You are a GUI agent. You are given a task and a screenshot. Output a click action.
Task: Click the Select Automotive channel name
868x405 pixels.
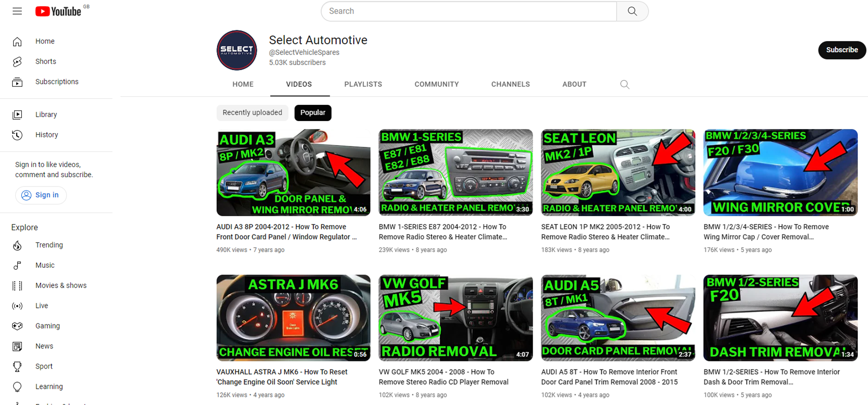click(318, 40)
